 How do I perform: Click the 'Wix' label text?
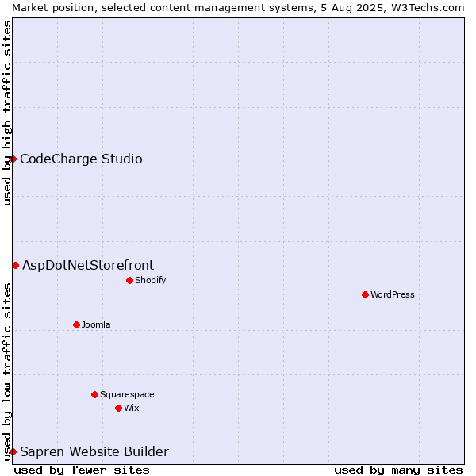(x=132, y=408)
